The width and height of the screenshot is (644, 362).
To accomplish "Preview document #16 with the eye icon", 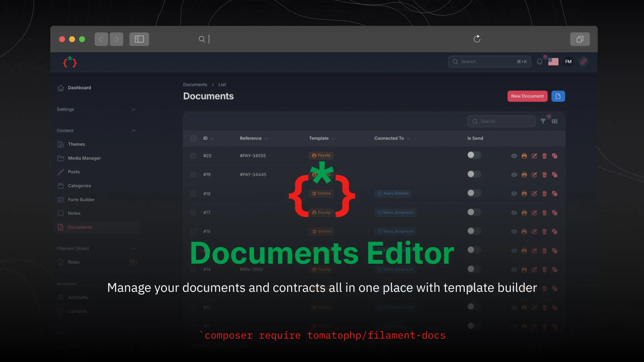I will (514, 231).
